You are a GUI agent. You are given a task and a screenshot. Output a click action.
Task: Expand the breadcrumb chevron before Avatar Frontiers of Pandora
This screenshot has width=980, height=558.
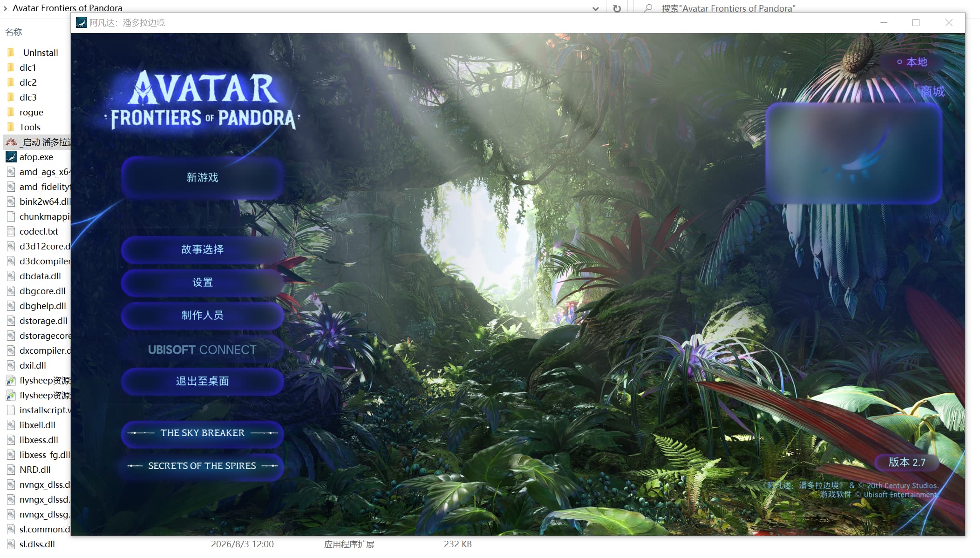click(x=5, y=8)
